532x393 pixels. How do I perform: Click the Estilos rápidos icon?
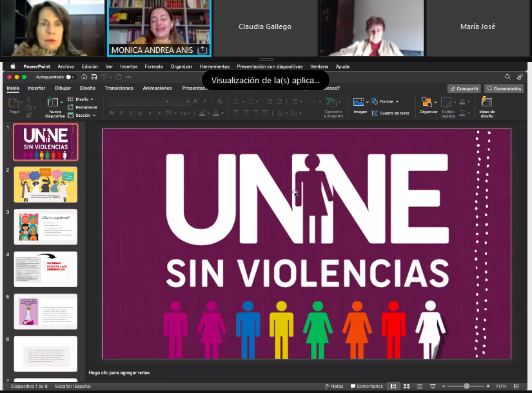pyautogui.click(x=446, y=102)
